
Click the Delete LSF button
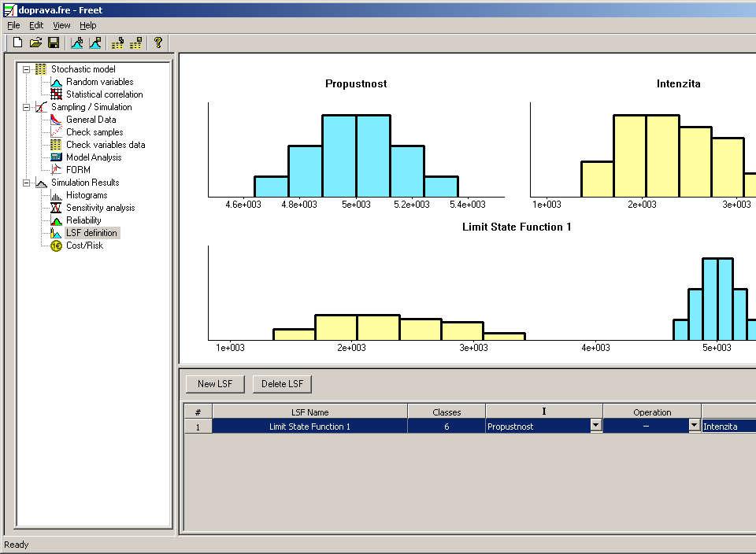click(282, 384)
